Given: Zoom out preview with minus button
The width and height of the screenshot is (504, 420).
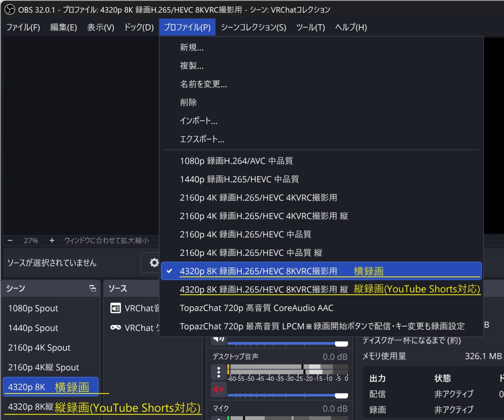Looking at the screenshot, I should coord(10,240).
